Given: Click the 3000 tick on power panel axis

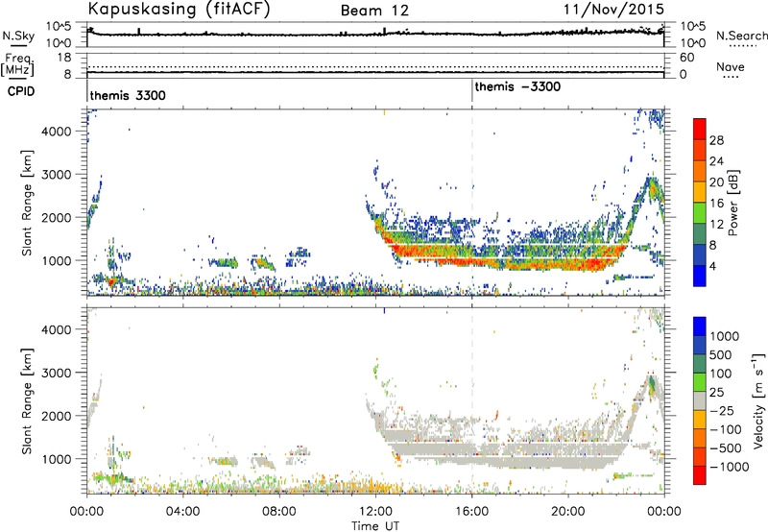Looking at the screenshot, I should point(56,175).
